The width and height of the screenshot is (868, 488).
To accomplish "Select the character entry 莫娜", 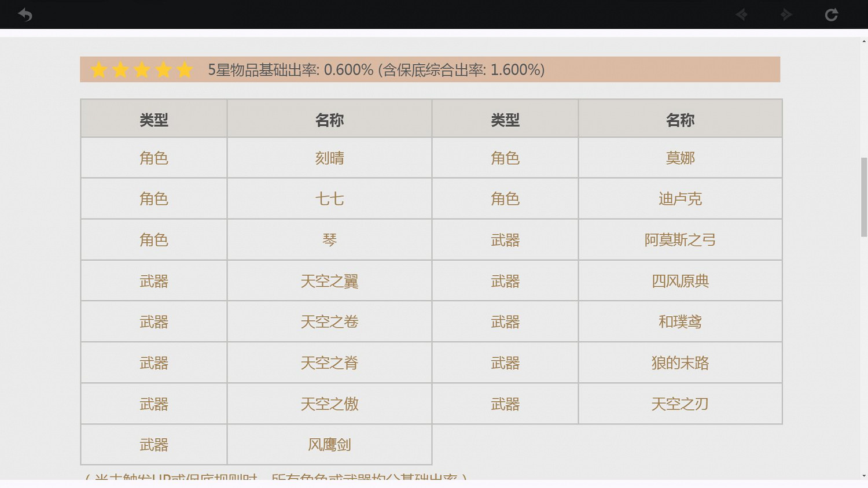I will [x=680, y=157].
